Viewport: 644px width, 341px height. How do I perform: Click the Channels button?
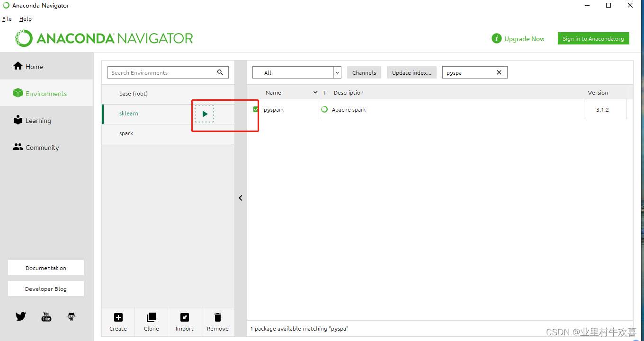pyautogui.click(x=364, y=72)
